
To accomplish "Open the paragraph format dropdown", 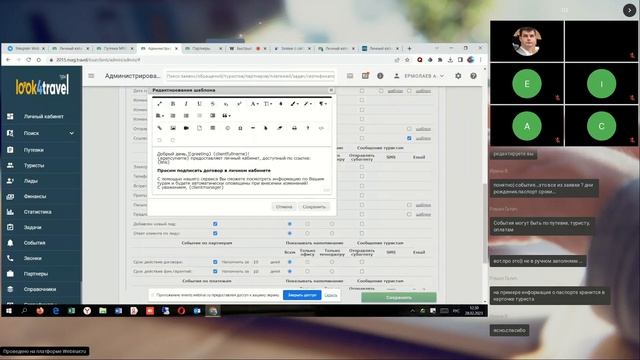I will (x=323, y=104).
